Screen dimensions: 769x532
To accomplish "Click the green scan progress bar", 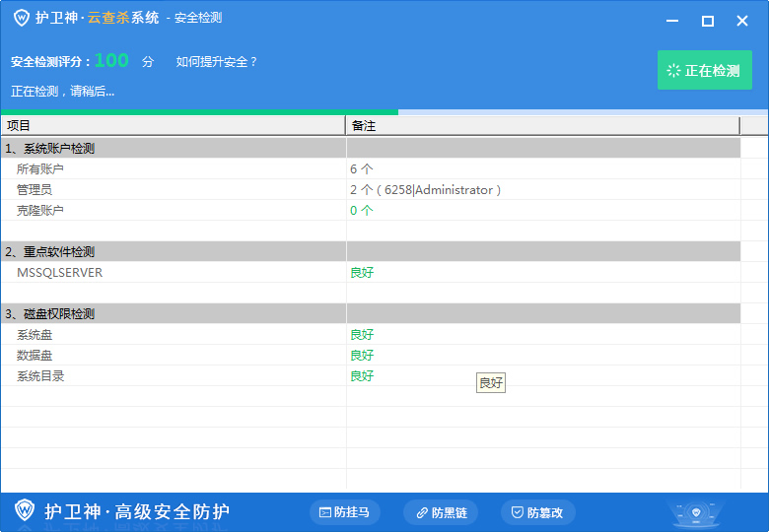I will [197, 112].
